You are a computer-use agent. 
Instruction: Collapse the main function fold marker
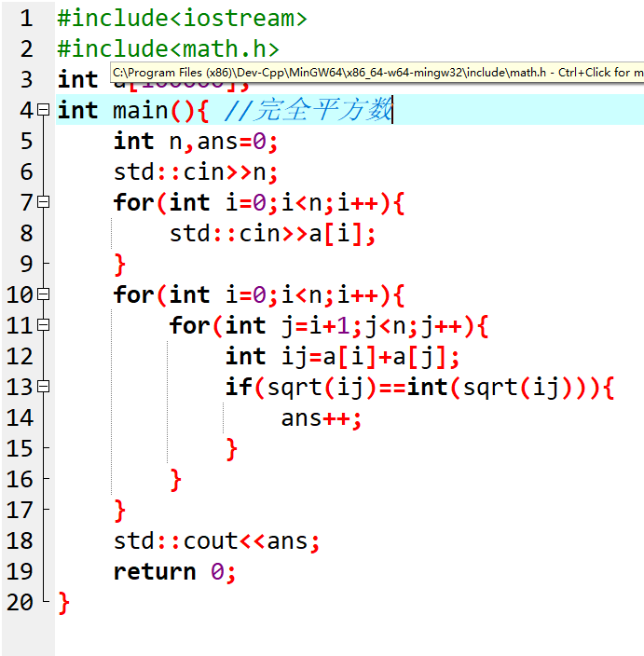point(43,111)
